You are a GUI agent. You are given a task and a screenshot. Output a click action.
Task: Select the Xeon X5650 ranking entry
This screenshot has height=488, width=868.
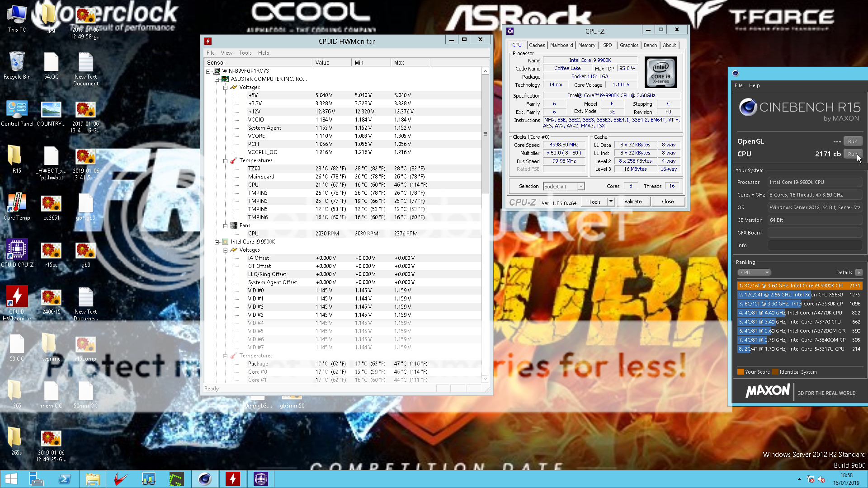(x=799, y=295)
